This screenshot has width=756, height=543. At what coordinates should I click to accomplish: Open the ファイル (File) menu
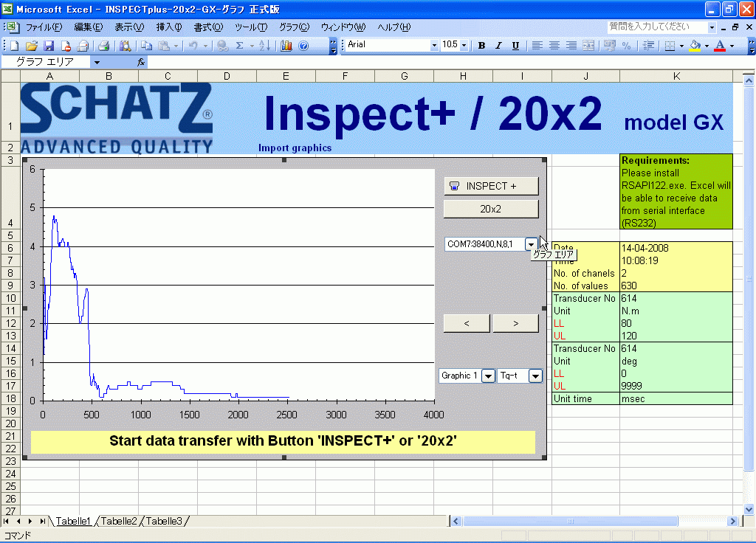point(44,27)
